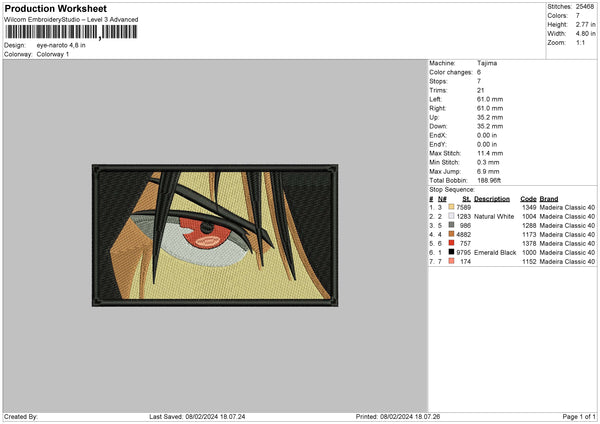Viewport: 600px width, 424px height.
Task: Click the 'Color changes:' label
Action: (451, 72)
